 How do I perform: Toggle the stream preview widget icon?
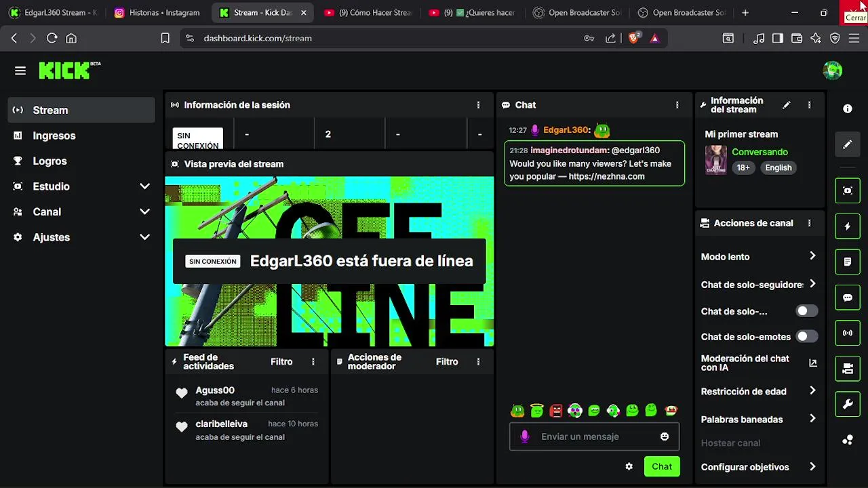[x=848, y=190]
